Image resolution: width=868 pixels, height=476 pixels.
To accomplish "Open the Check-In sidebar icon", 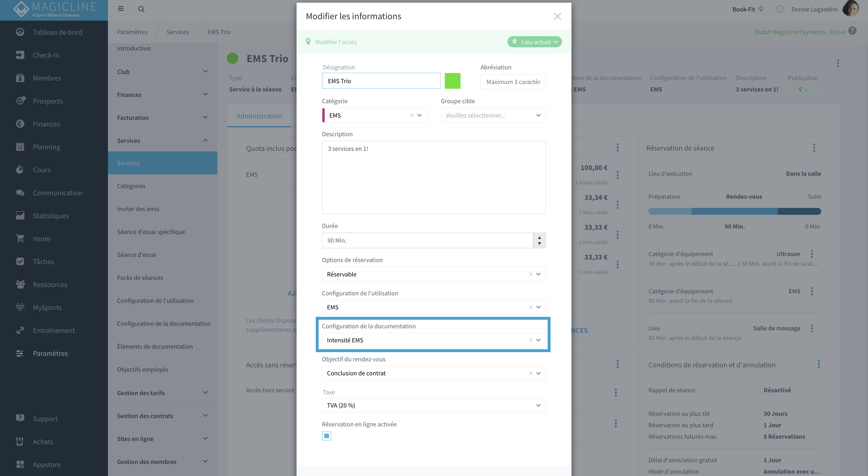I will pos(20,55).
